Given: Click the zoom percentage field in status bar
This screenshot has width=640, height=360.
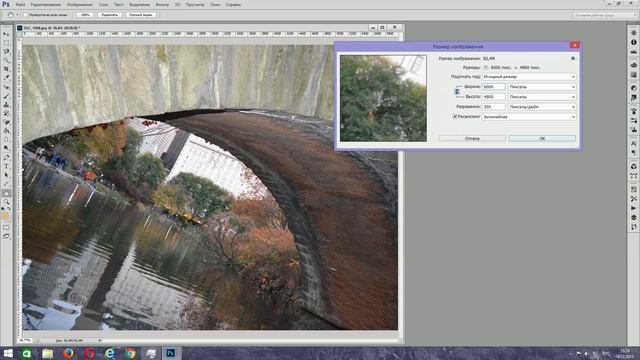Looking at the screenshot, I should 25,340.
